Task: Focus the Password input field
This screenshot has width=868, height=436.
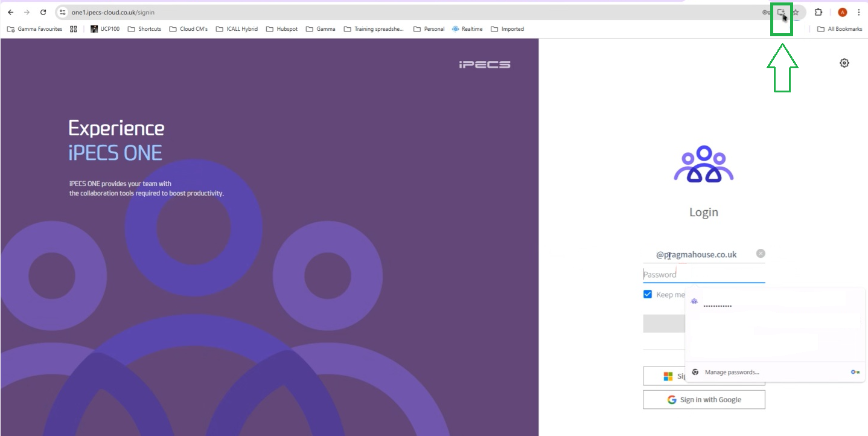Action: [x=704, y=275]
